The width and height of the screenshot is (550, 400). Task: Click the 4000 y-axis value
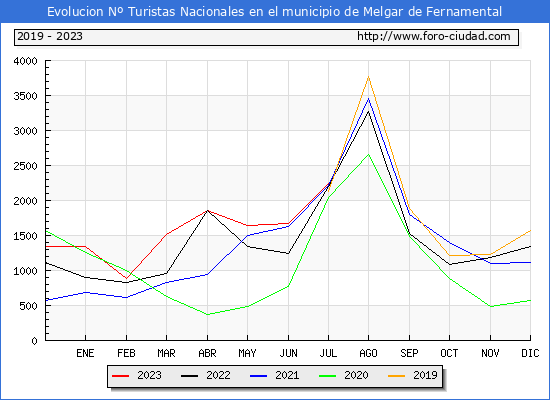(x=25, y=61)
